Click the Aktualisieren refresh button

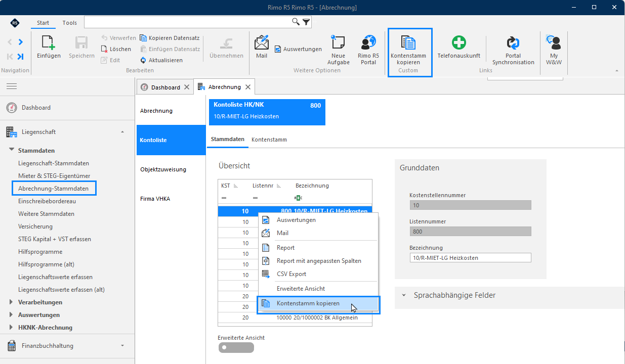coord(161,60)
